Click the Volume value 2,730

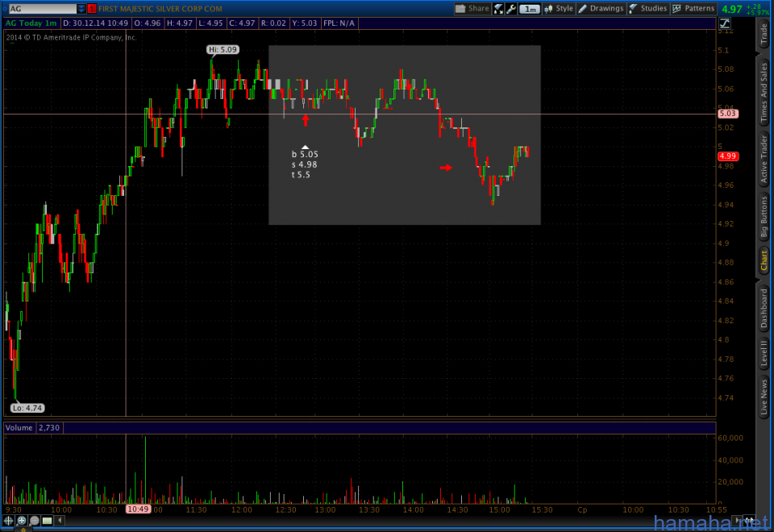[49, 428]
